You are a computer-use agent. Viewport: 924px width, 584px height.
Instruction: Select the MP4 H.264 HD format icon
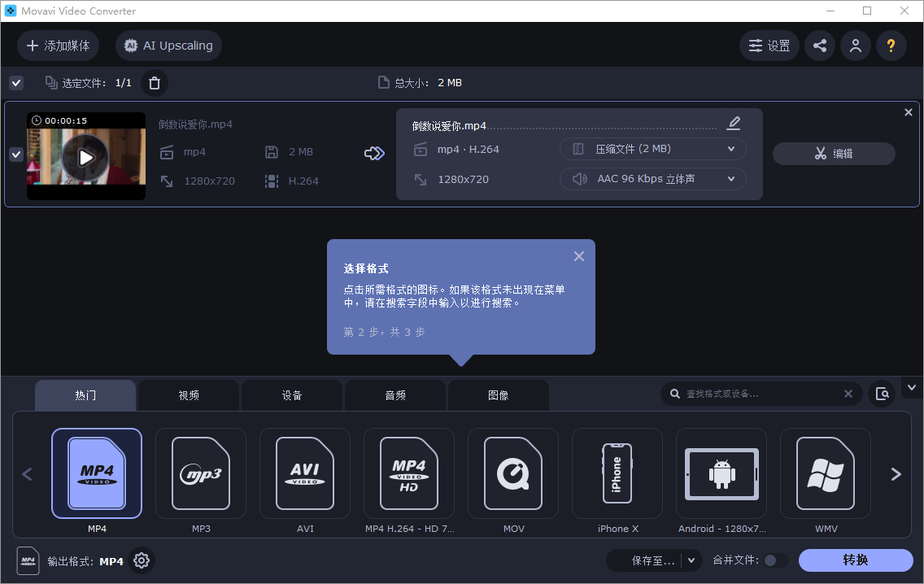click(x=409, y=473)
